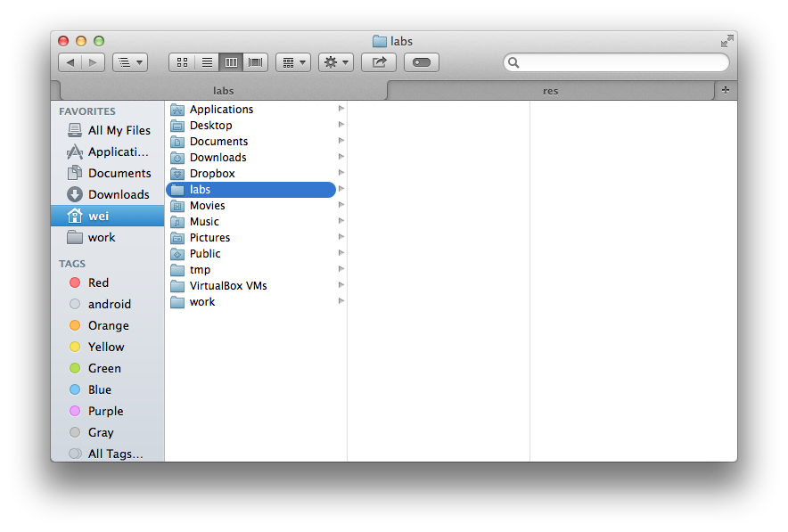Image resolution: width=788 pixels, height=532 pixels.
Task: Select the Movies folder
Action: tap(256, 206)
